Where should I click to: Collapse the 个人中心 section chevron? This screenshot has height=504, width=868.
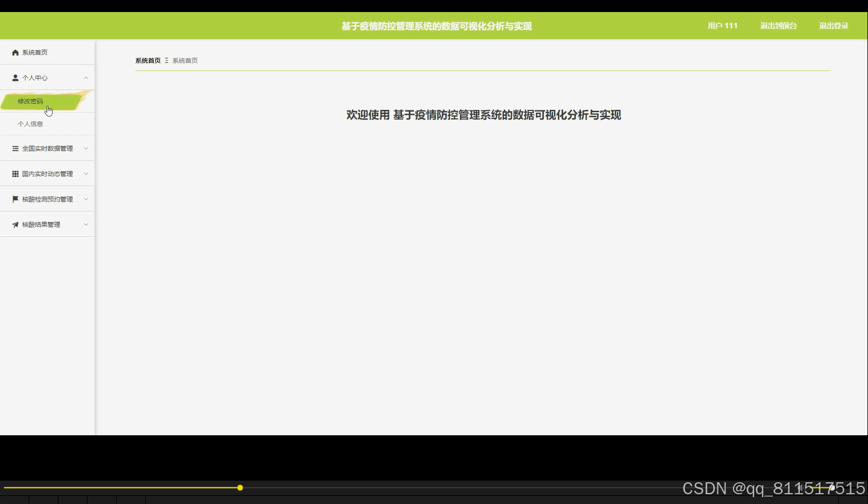(86, 77)
